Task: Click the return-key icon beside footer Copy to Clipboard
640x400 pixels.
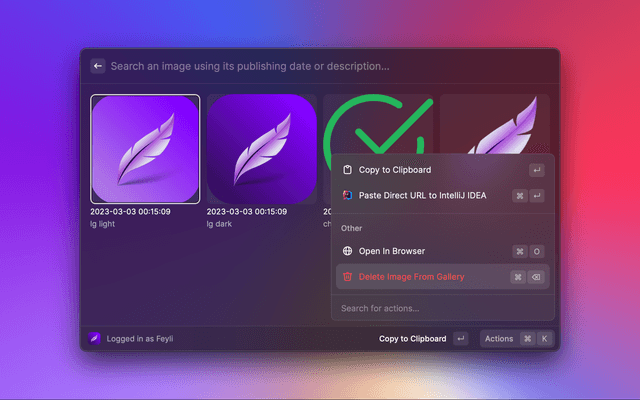Action: [x=461, y=338]
